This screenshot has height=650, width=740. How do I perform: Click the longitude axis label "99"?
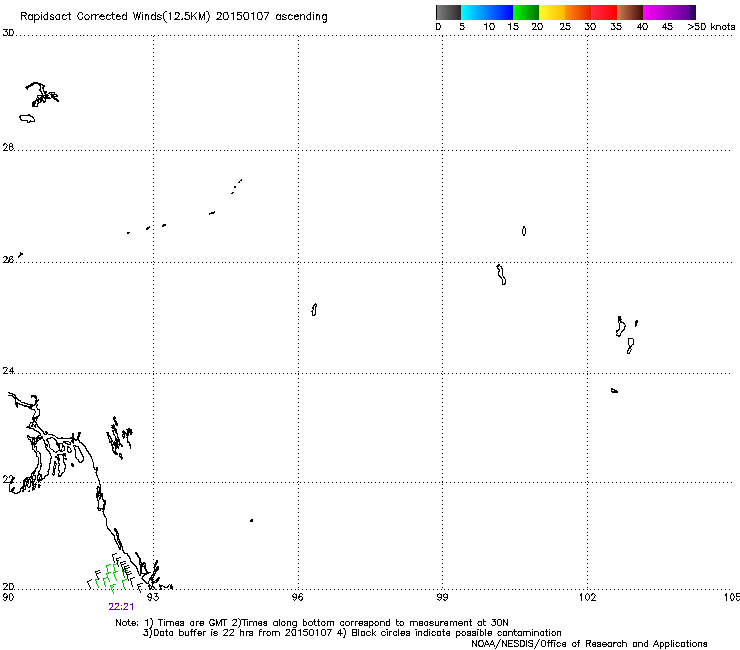tap(442, 597)
